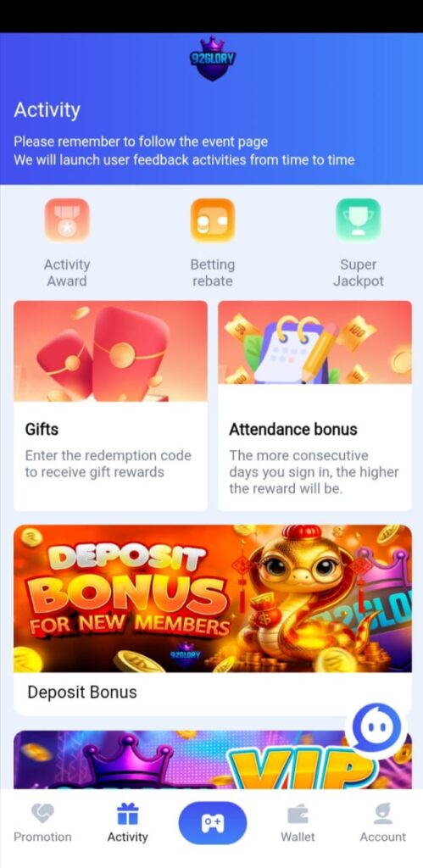This screenshot has height=868, width=423.
Task: Tap the Wallet icon in bottom bar
Action: tap(298, 815)
